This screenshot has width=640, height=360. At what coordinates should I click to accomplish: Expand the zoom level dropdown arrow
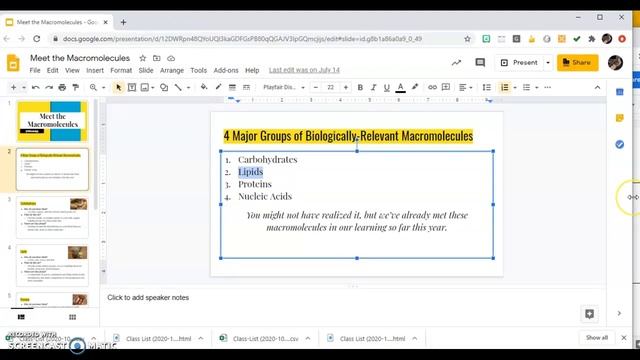click(104, 87)
